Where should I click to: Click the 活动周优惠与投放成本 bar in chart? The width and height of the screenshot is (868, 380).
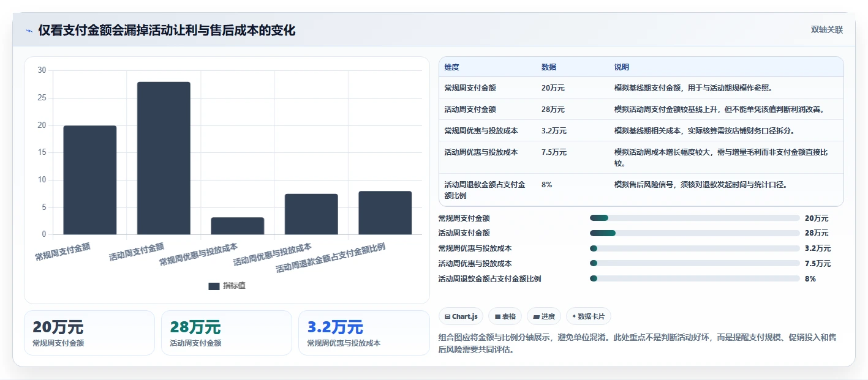click(x=311, y=214)
